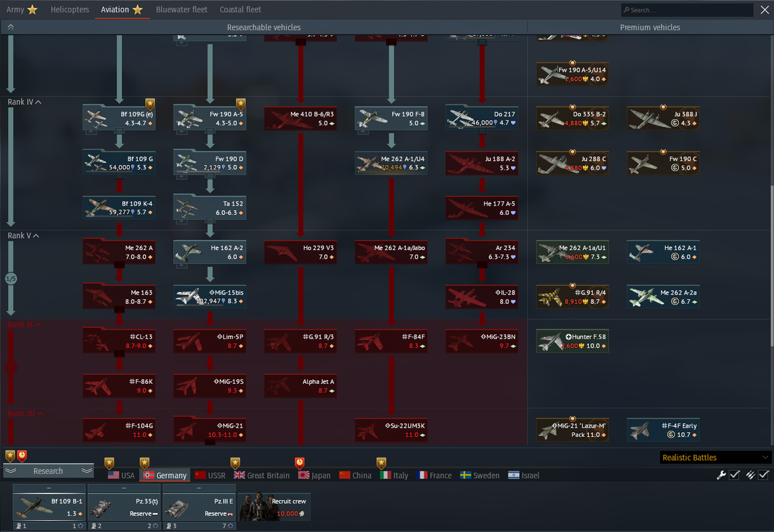Image resolution: width=774 pixels, height=532 pixels.
Task: Choose the France nation tab
Action: coord(435,475)
